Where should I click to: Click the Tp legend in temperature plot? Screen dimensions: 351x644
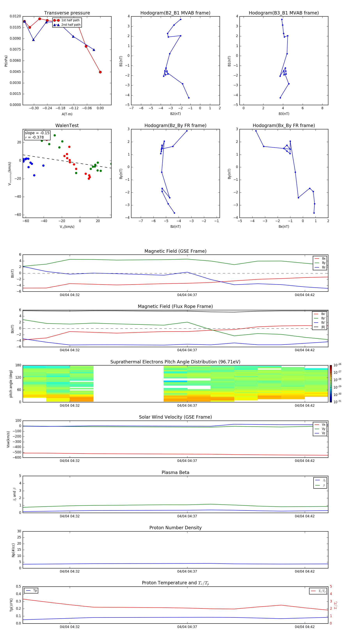coord(31,591)
